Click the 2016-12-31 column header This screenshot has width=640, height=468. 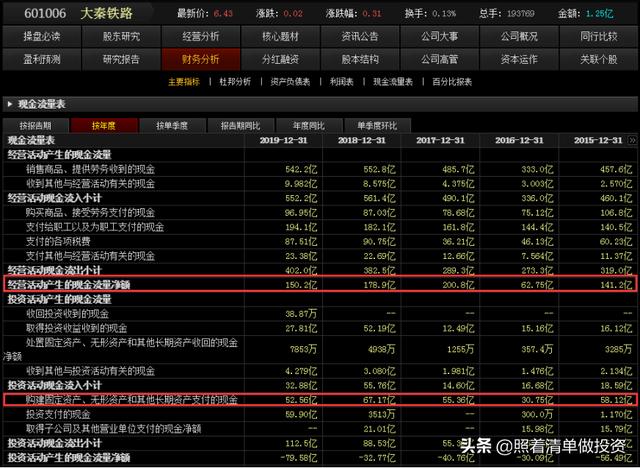point(519,141)
